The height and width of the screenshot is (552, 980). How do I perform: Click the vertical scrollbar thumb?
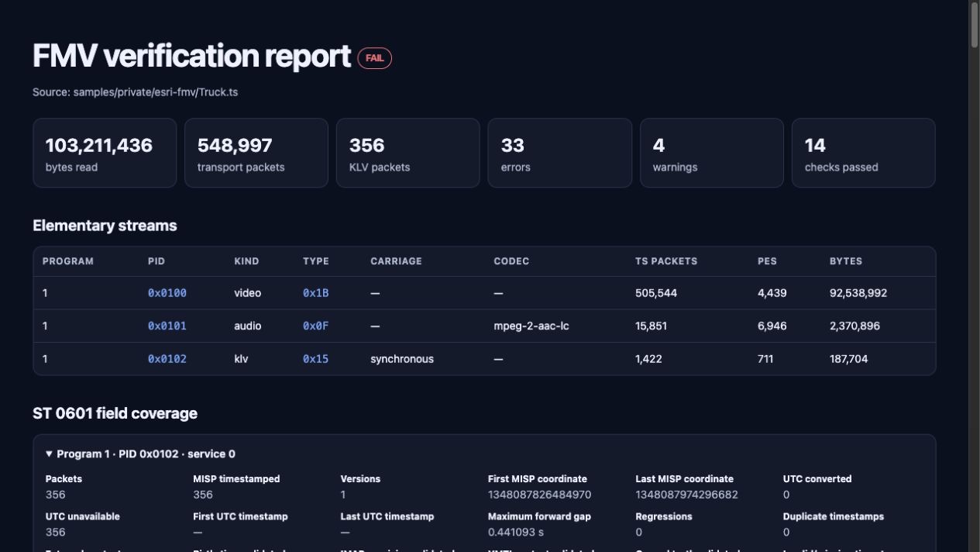pyautogui.click(x=974, y=25)
